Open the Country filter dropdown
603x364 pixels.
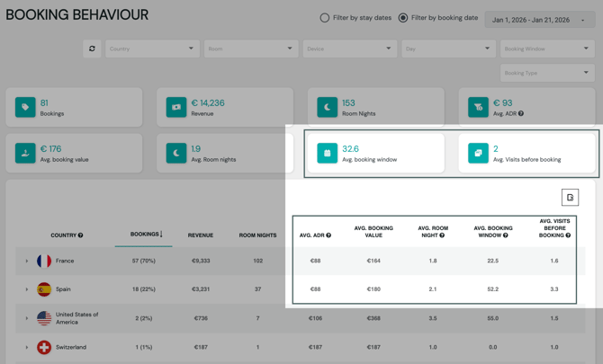[x=152, y=49]
